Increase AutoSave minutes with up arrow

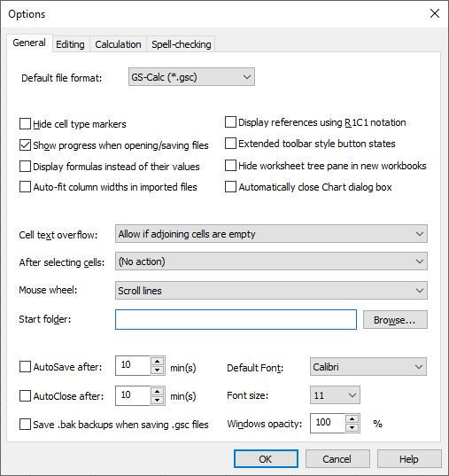pyautogui.click(x=157, y=362)
